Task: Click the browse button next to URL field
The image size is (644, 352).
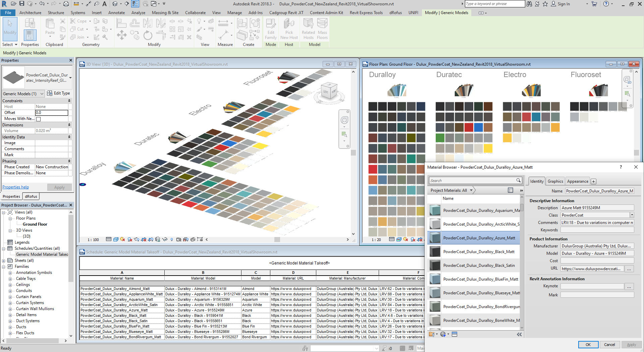Action: click(x=629, y=269)
